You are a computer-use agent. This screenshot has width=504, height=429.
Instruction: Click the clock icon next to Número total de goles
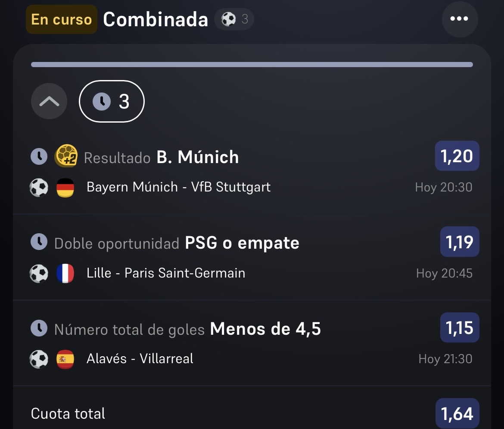pyautogui.click(x=39, y=328)
